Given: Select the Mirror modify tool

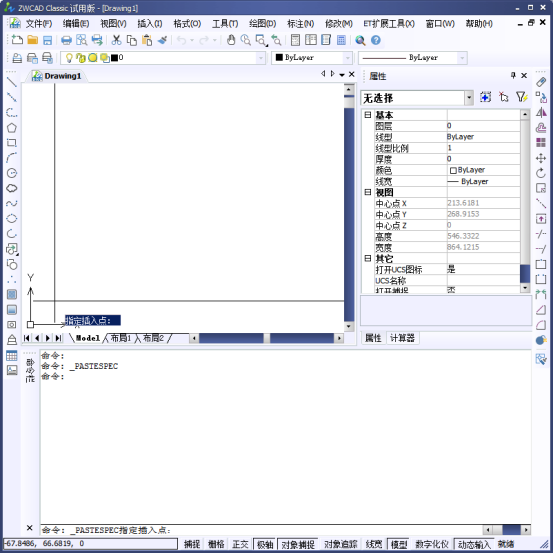Looking at the screenshot, I should [541, 112].
